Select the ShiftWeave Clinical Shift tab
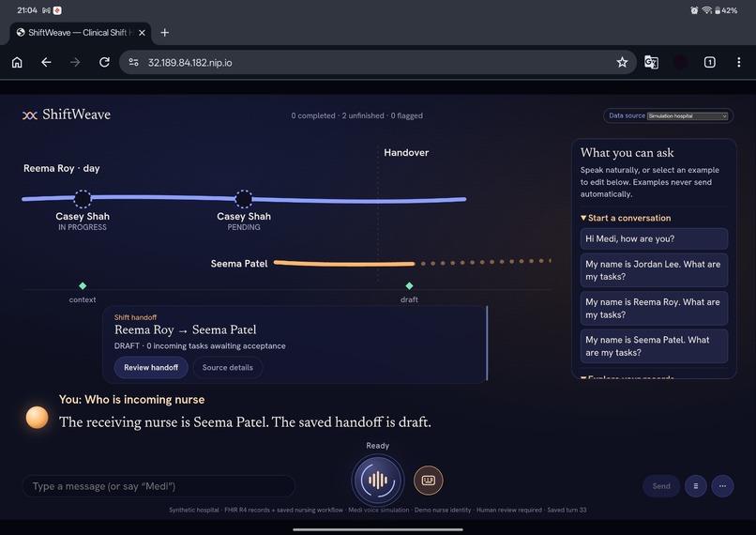The image size is (756, 535). click(x=80, y=33)
